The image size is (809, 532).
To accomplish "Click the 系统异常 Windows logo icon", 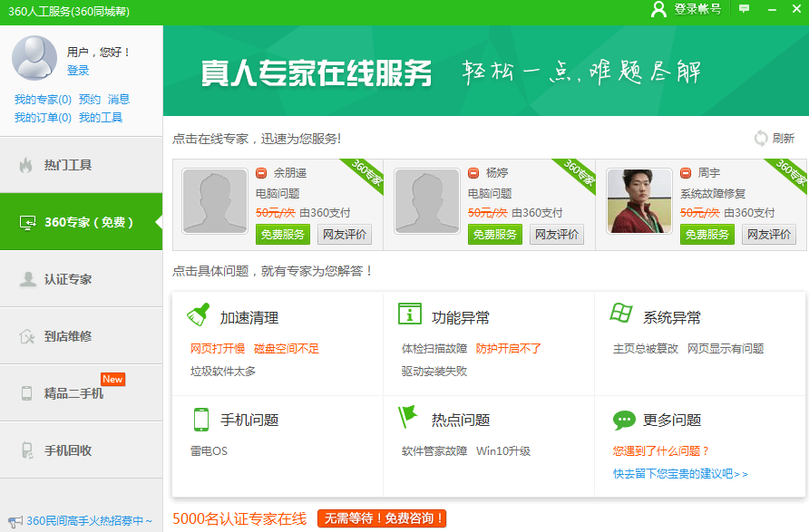I will coord(621,314).
